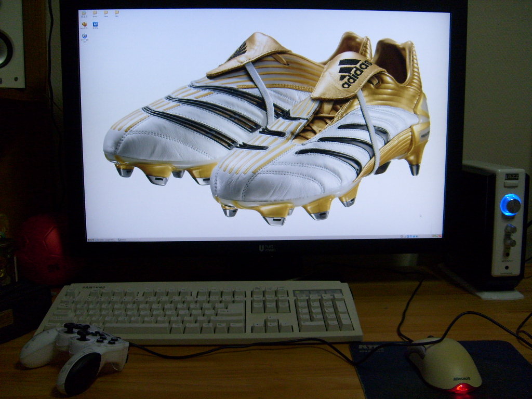Image resolution: width=532 pixels, height=399 pixels.
Task: Select the blue square M desktop icon
Action: click(95, 24)
